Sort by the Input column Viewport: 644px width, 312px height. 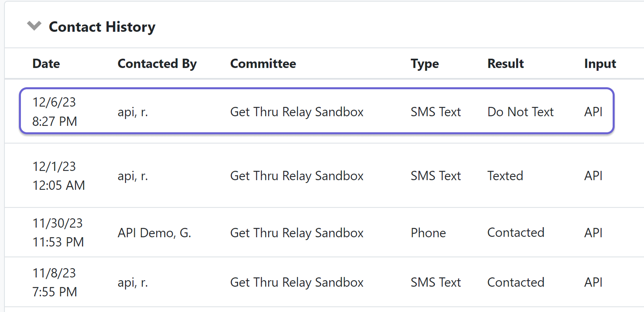[600, 63]
